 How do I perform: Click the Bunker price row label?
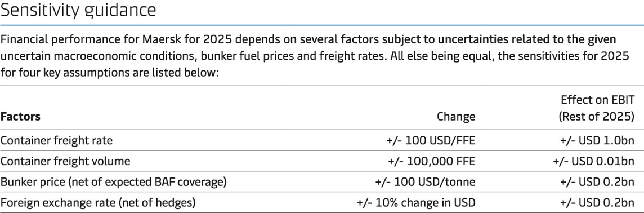click(113, 182)
